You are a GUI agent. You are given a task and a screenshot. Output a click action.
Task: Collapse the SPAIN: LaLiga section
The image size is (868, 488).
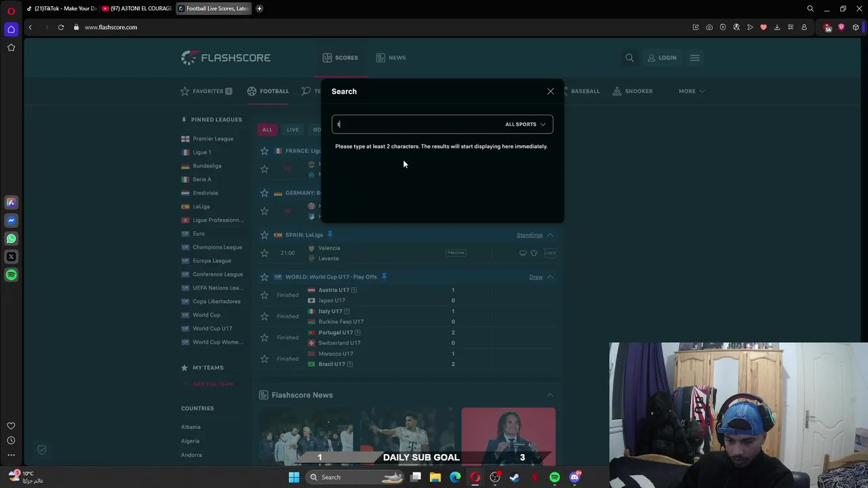(550, 235)
